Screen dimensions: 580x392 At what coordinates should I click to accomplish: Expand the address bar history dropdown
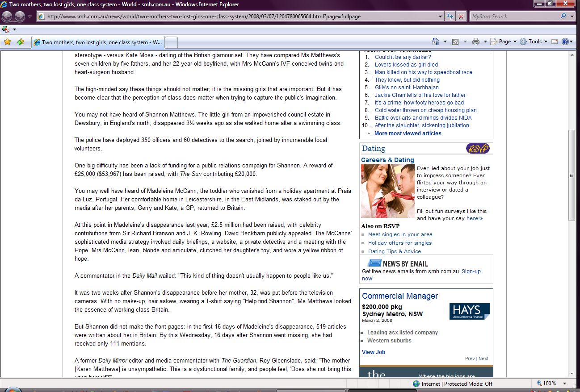[x=441, y=17]
